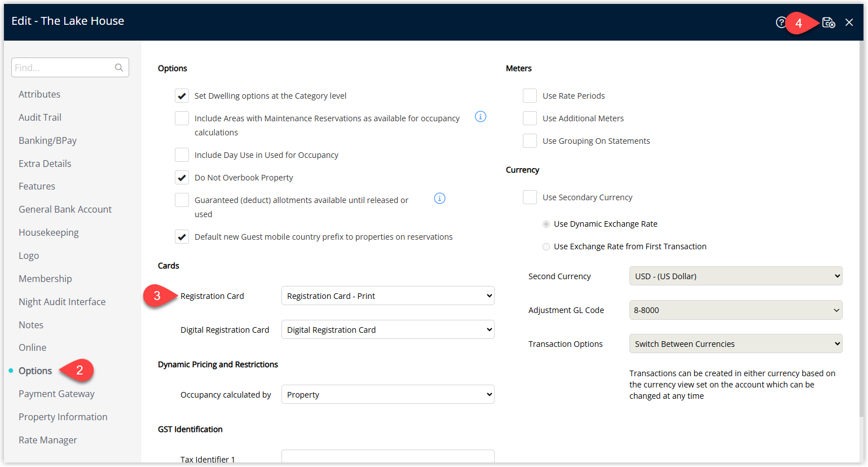Enable Use Secondary Currency checkbox
Image resolution: width=868 pixels, height=467 pixels.
click(x=530, y=197)
